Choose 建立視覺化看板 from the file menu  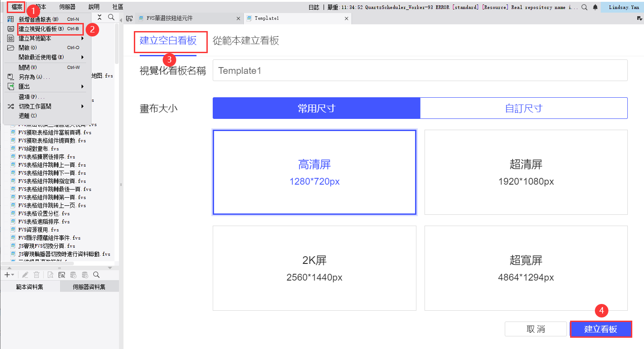[x=47, y=29]
